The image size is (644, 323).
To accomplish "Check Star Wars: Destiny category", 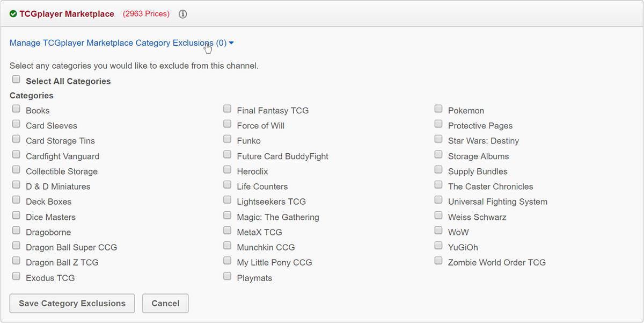I will coord(438,139).
